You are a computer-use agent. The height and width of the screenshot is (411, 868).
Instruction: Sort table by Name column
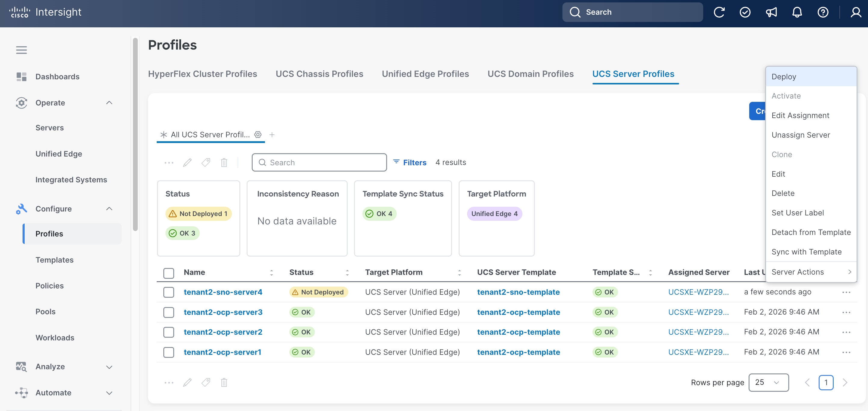tap(271, 273)
